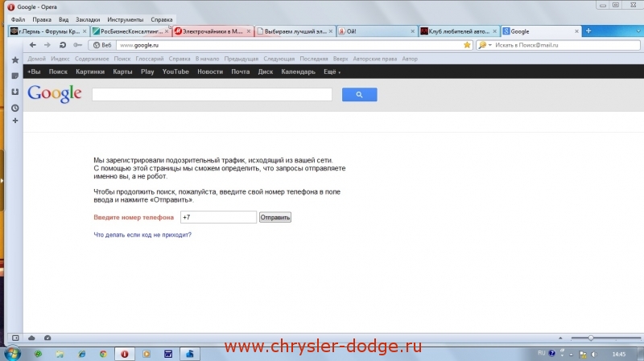The image size is (644, 361).
Task: Open the Word icon on taskbar
Action: 168,354
